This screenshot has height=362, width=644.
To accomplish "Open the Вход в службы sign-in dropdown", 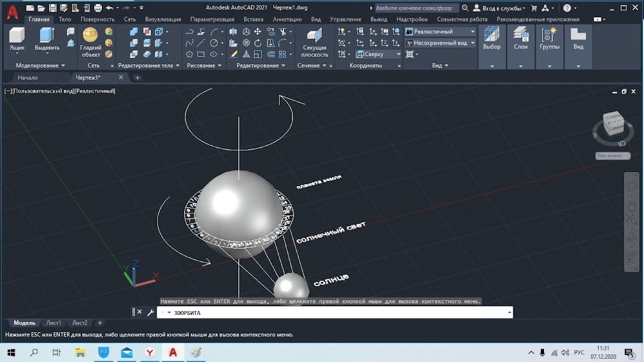I will pos(499,8).
